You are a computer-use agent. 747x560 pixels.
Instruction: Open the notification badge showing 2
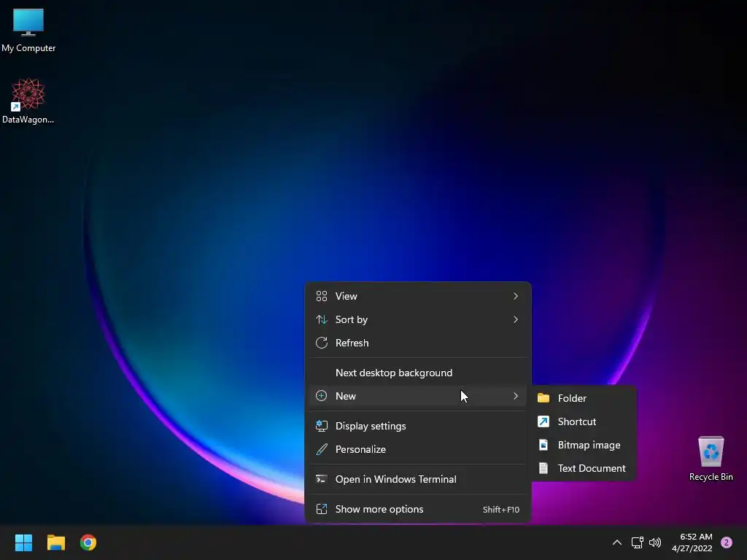[727, 542]
